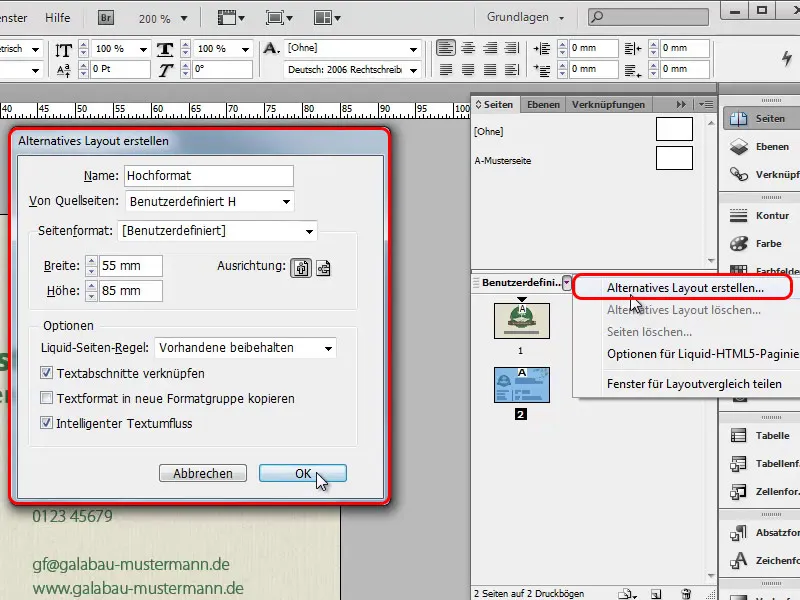This screenshot has width=800, height=600.
Task: Click the first line indent icon
Action: point(542,70)
